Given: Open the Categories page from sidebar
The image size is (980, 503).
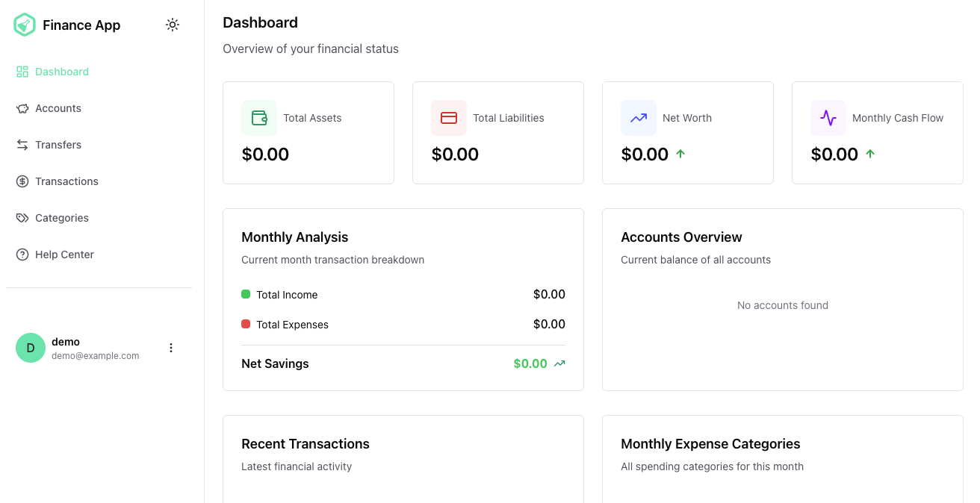Looking at the screenshot, I should (62, 218).
